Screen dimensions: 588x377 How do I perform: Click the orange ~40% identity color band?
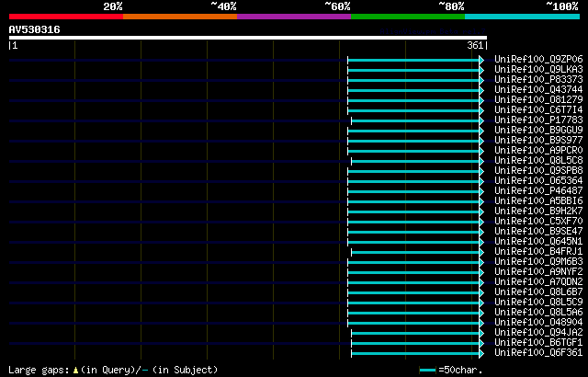coord(180,17)
